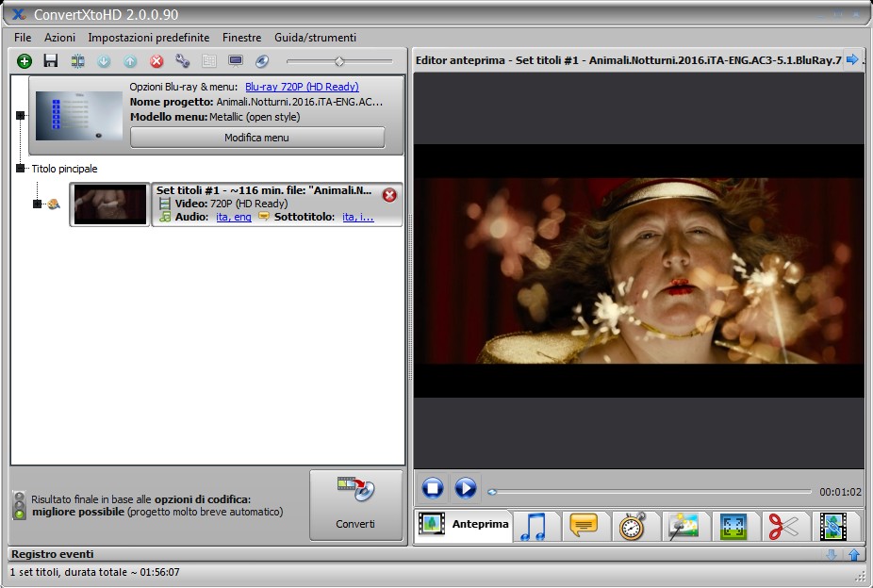
Task: Click the Video: 720P (HD Ready) text
Action: pyautogui.click(x=231, y=204)
